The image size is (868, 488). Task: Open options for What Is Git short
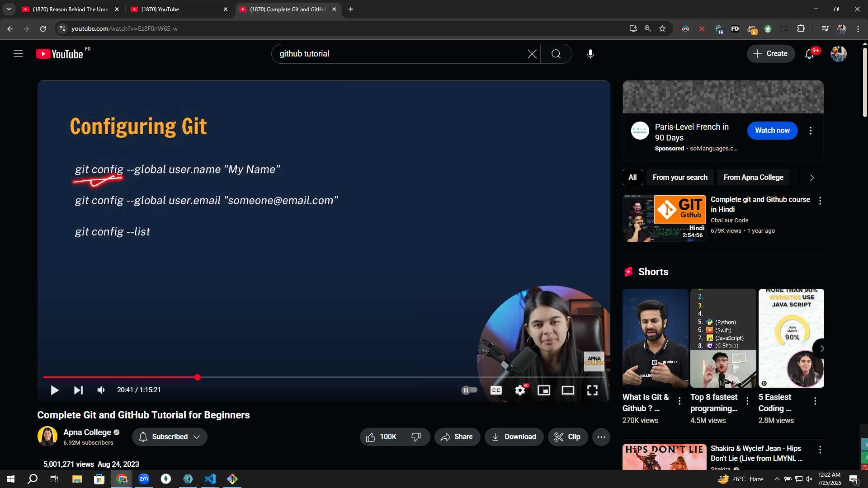pyautogui.click(x=679, y=401)
